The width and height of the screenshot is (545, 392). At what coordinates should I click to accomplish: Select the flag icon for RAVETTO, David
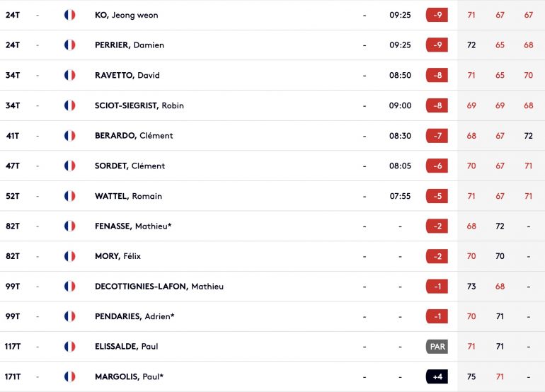click(70, 75)
